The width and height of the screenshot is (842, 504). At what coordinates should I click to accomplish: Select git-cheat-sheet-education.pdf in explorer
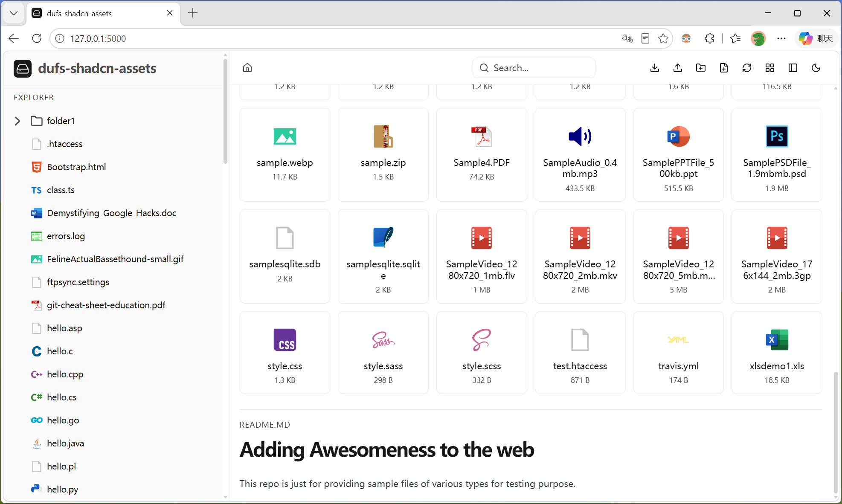(x=106, y=305)
